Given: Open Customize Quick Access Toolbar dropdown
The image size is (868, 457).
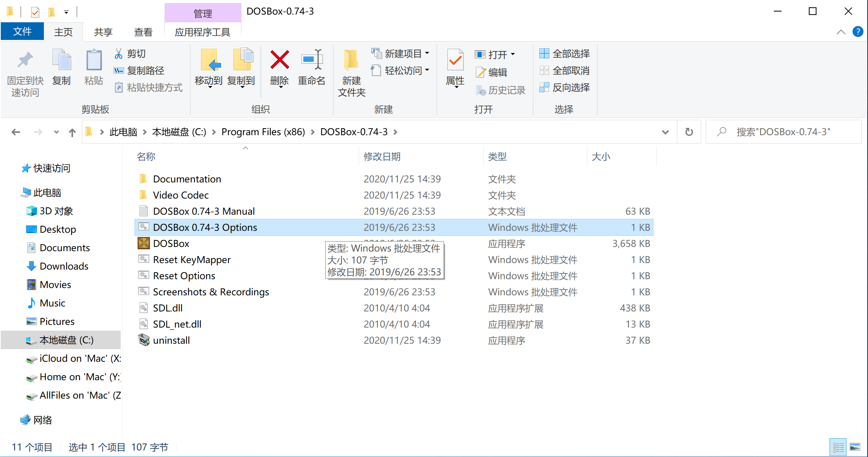Looking at the screenshot, I should (x=66, y=12).
